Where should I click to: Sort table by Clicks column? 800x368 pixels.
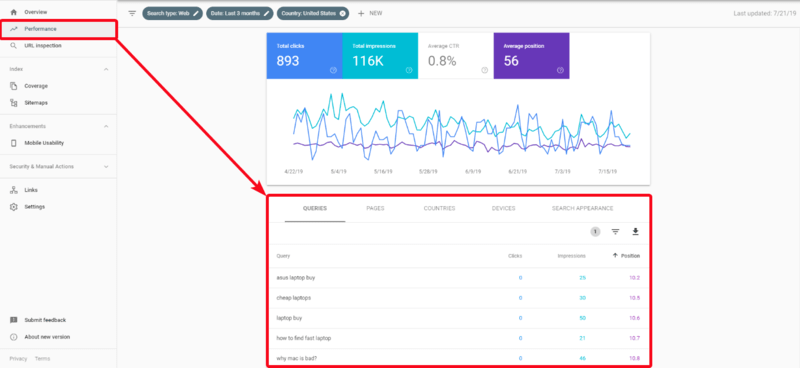(515, 256)
